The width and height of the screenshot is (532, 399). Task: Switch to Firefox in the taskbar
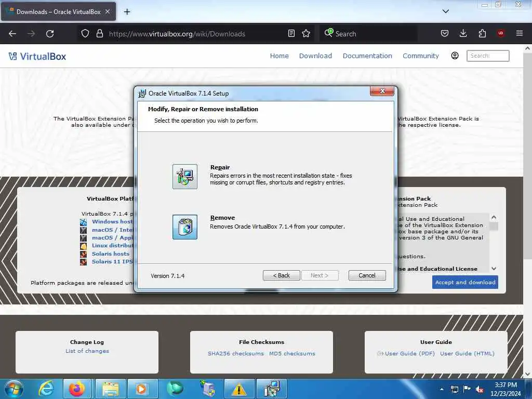[77, 389]
